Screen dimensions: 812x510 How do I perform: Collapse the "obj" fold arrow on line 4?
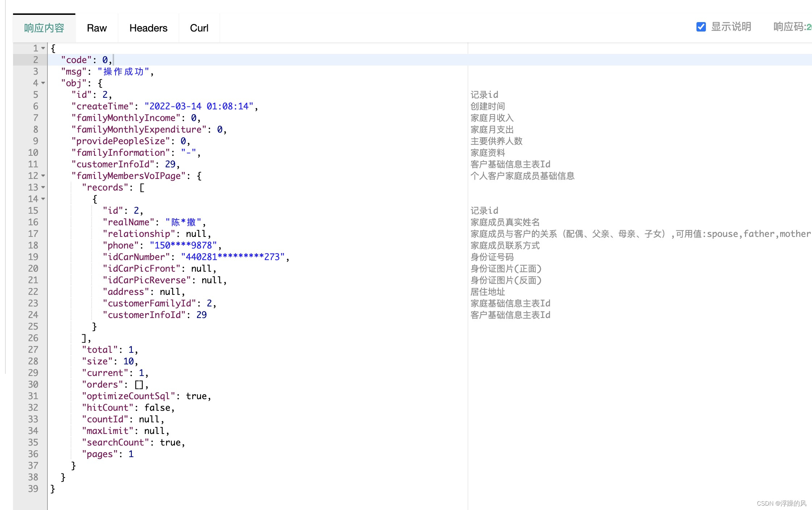pyautogui.click(x=43, y=83)
